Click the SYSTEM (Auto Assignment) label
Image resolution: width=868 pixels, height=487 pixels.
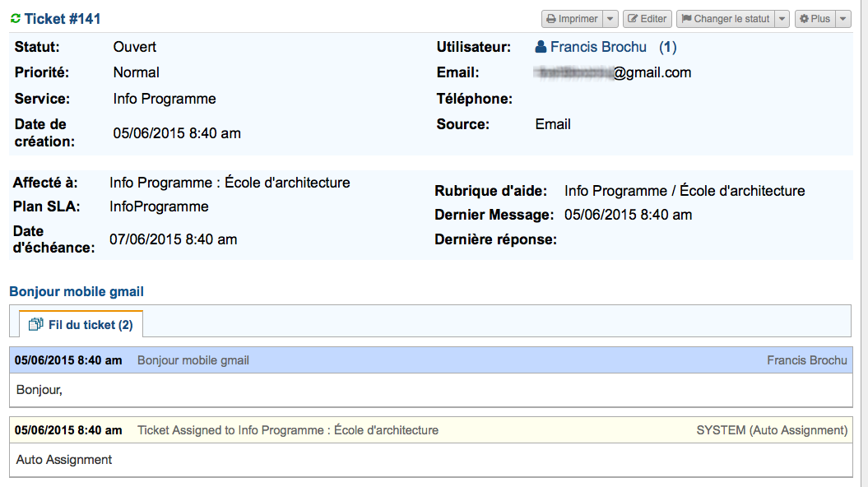coord(772,430)
